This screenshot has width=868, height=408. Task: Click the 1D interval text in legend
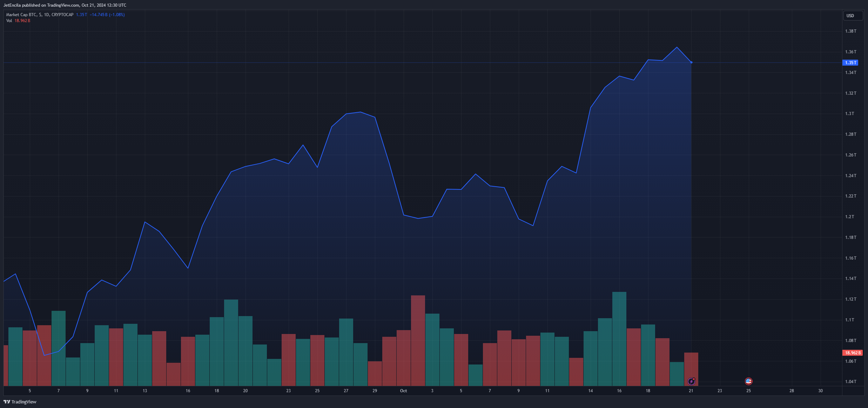coord(47,15)
